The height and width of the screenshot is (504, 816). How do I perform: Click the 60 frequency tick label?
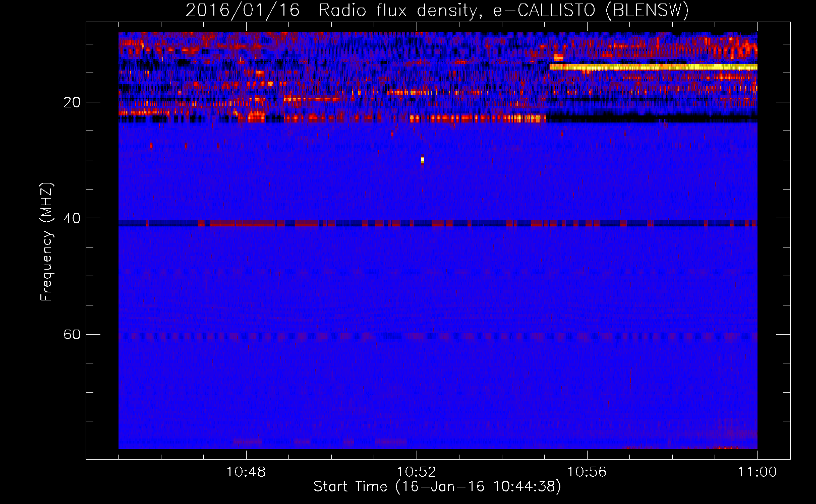(x=72, y=335)
